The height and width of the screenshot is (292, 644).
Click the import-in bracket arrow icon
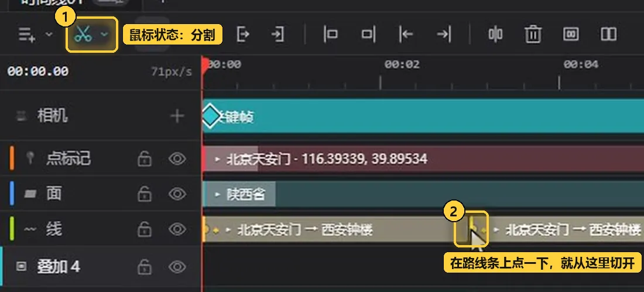coord(278,34)
